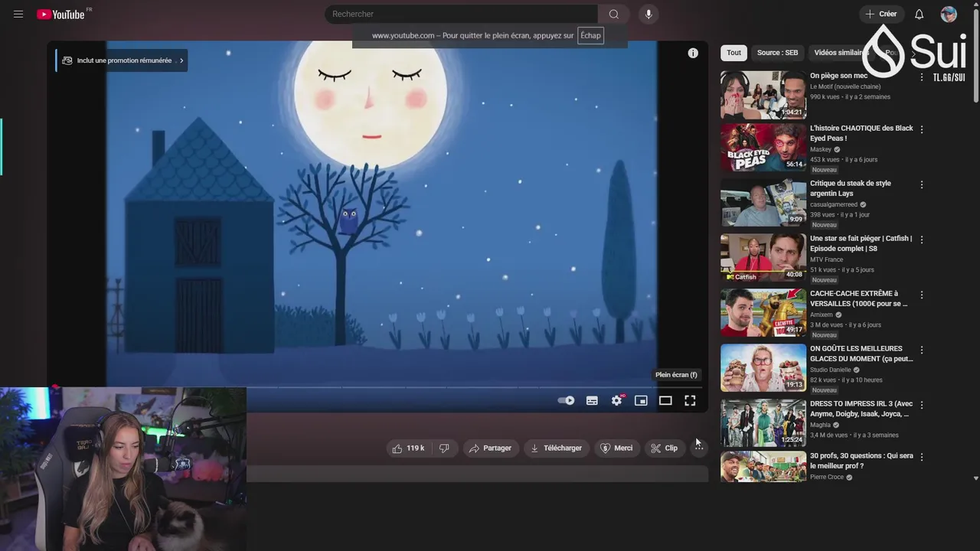The image size is (980, 551).
Task: Dislike the video
Action: pos(444,448)
